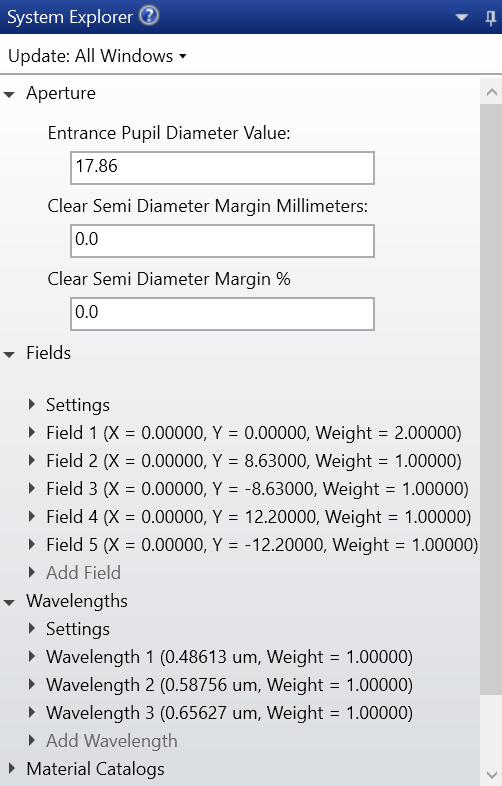Expand Wavelength 2 (0.58756 um)

[x=32, y=684]
